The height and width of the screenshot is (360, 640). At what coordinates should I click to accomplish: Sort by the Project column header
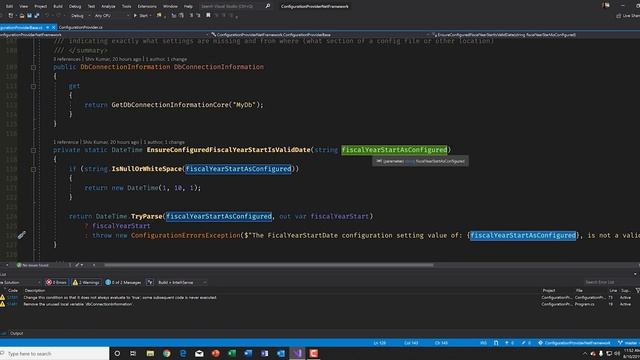click(549, 291)
